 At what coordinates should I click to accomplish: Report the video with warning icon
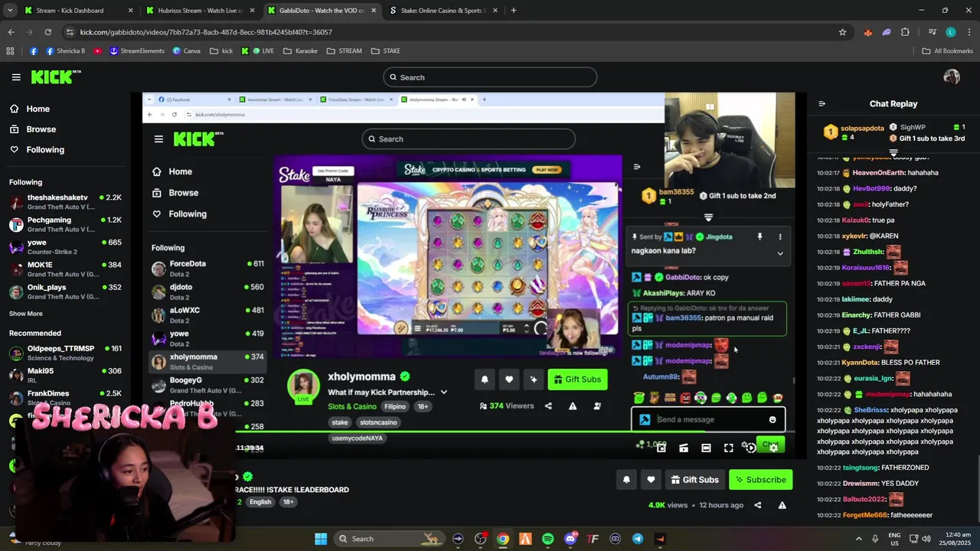tap(782, 505)
